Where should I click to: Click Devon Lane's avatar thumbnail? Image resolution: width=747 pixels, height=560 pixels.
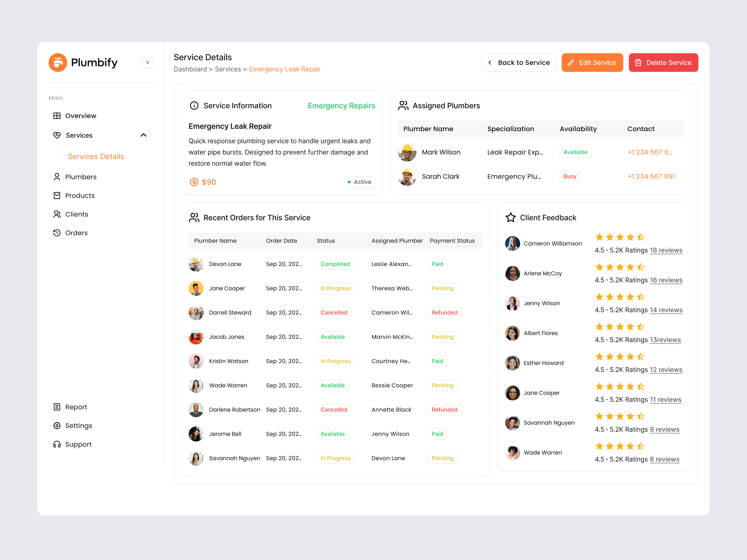(196, 264)
